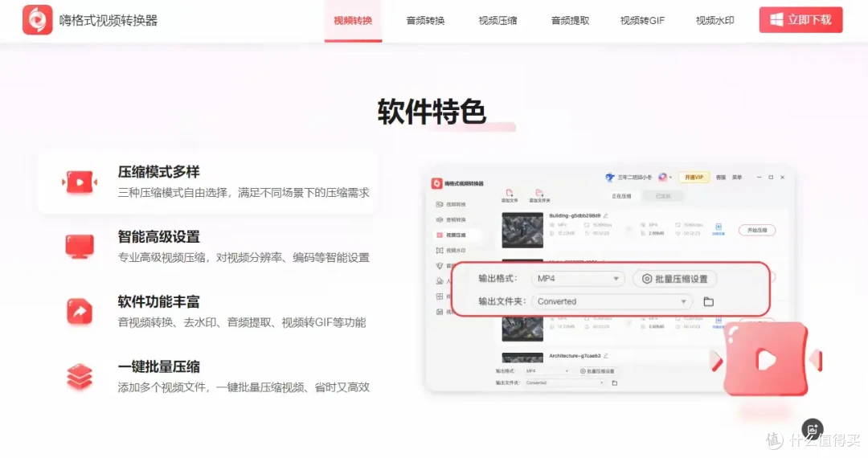
Task: Click the file name Architecture-g7caeb3
Action: (x=575, y=356)
